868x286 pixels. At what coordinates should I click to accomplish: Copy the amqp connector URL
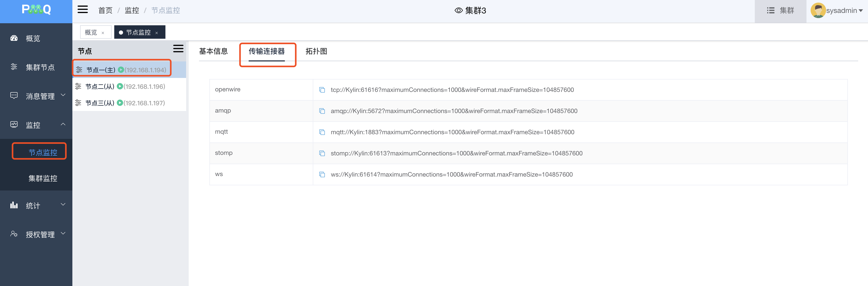tap(322, 111)
